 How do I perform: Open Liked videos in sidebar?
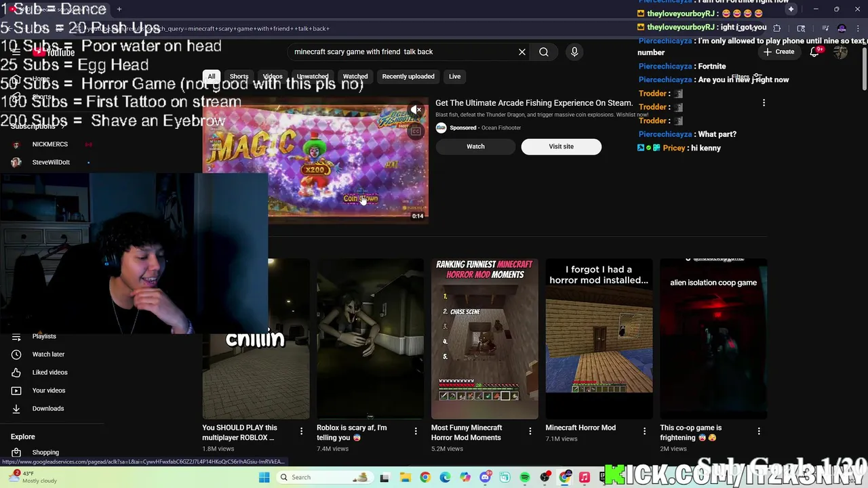(49, 372)
